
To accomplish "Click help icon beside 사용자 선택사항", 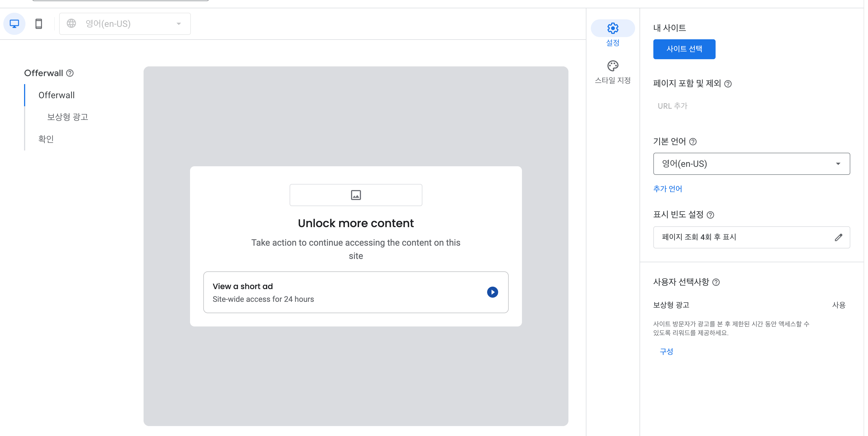I will (716, 282).
